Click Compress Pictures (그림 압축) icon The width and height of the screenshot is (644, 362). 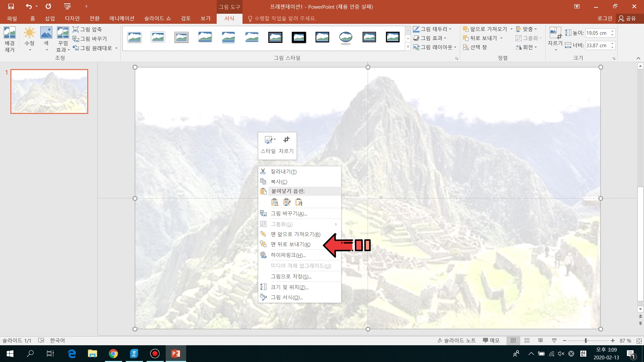[x=76, y=29]
